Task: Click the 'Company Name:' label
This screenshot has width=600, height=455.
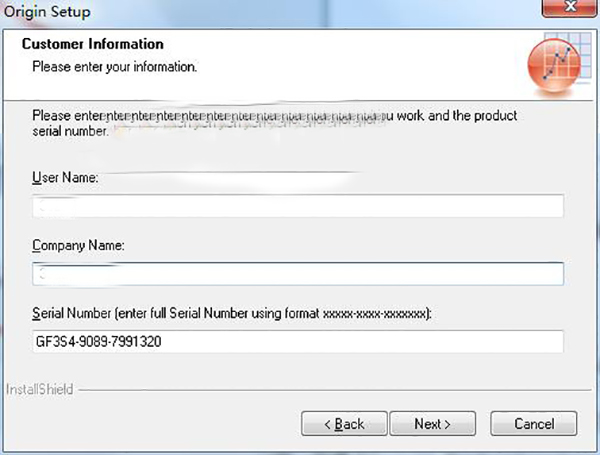Action: (78, 245)
